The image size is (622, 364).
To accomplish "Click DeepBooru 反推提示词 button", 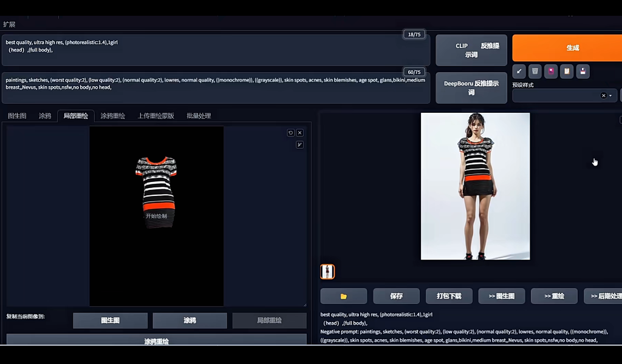I will tap(471, 88).
